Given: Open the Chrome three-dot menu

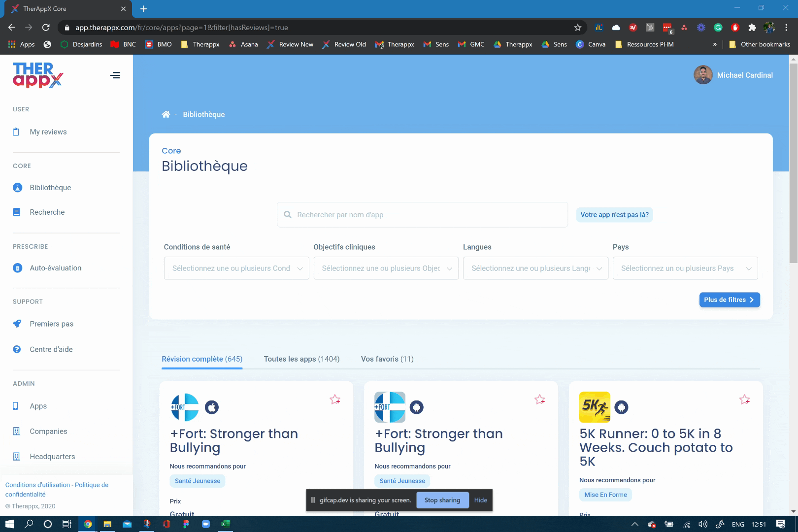Looking at the screenshot, I should (x=787, y=28).
